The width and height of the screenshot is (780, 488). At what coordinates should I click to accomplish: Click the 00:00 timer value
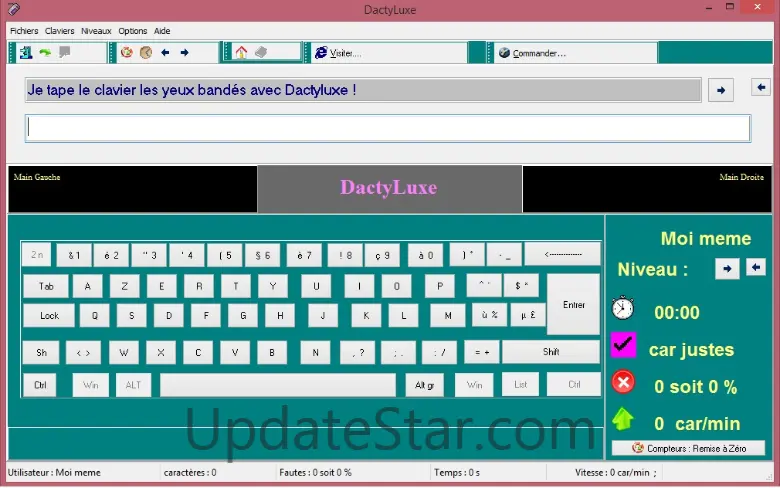point(677,312)
